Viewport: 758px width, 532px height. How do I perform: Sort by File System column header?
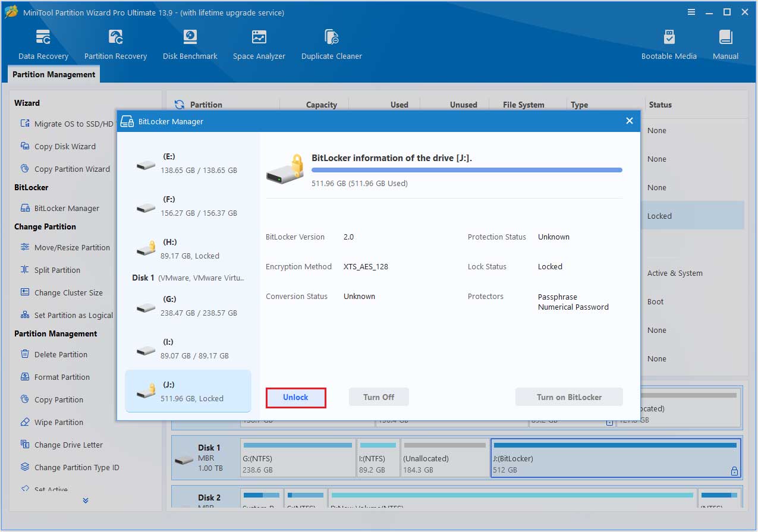(x=523, y=105)
